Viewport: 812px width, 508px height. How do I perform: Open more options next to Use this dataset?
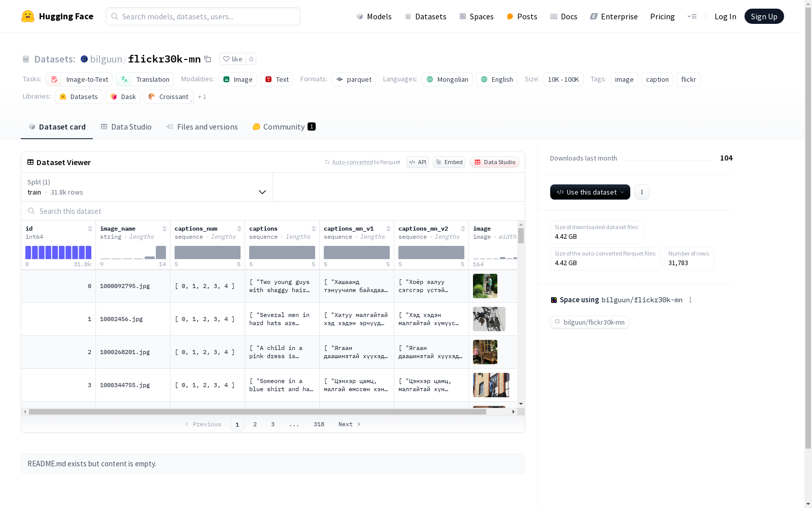pos(642,192)
